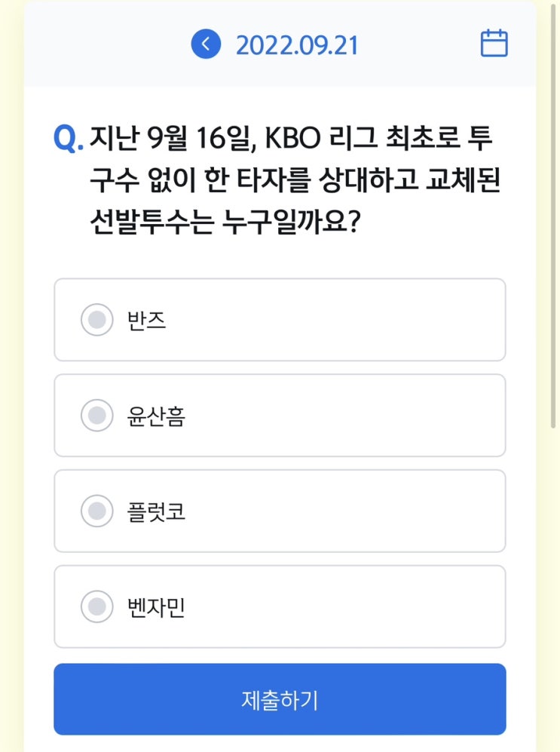This screenshot has height=752, width=560.
Task: Mark the 벤자민 radio button
Action: point(96,606)
